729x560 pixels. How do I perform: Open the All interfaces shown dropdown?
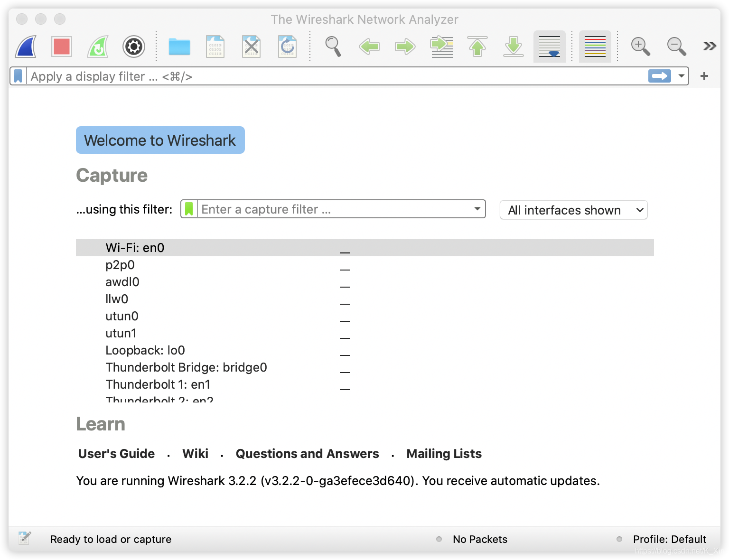[x=574, y=210]
